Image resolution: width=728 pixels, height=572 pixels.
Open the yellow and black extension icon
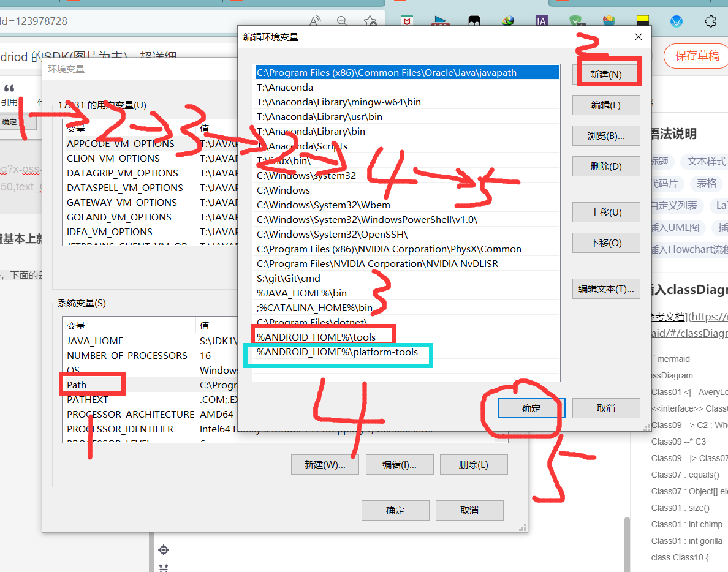[643, 21]
